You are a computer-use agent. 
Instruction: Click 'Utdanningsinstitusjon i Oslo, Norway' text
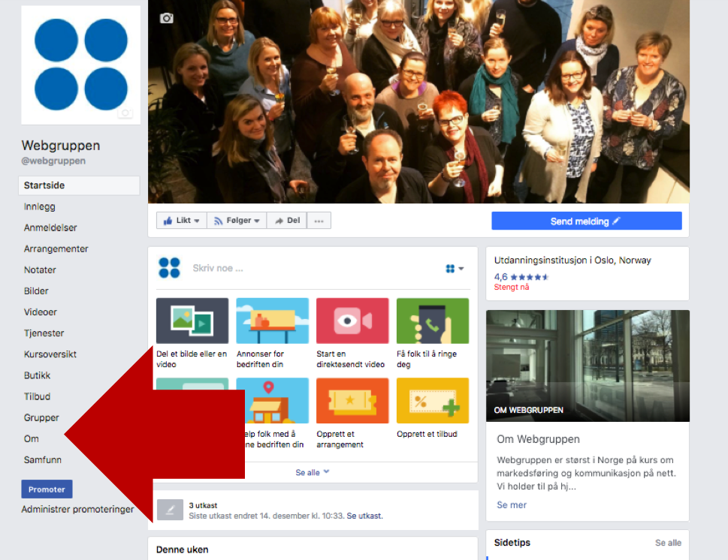pyautogui.click(x=572, y=260)
